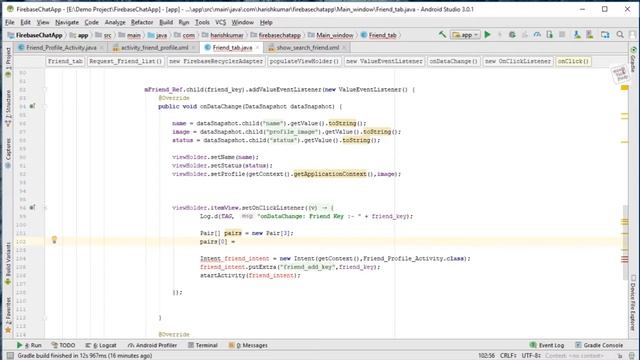Click Attach debugger to Android process icon

point(550,35)
